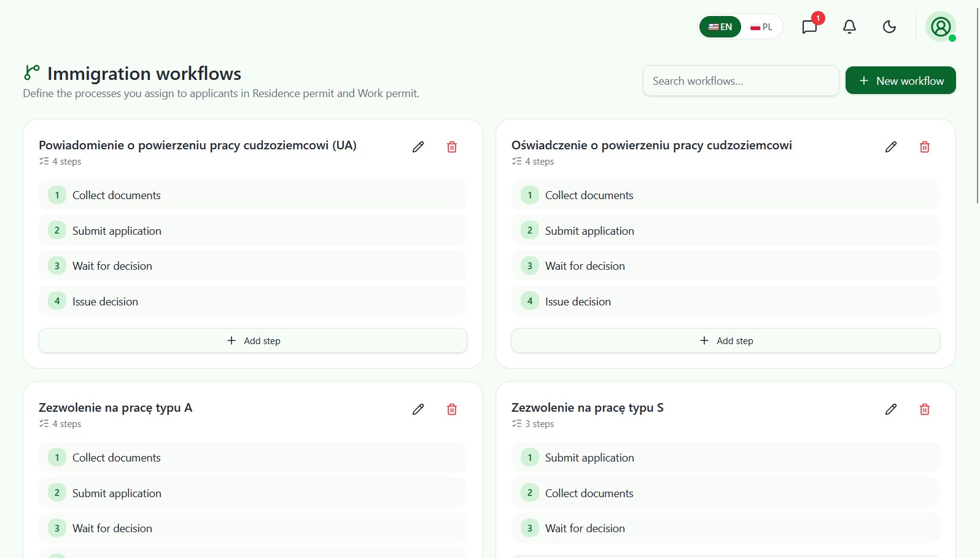Click the Immigration workflows heading
The height and width of the screenshot is (558, 980).
144,74
